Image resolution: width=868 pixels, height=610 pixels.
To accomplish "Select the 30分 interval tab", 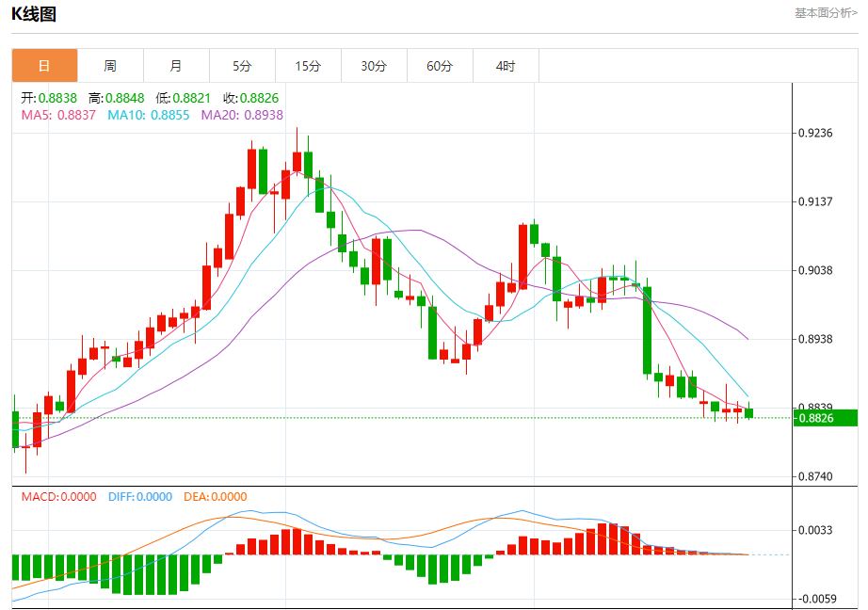I will [374, 66].
